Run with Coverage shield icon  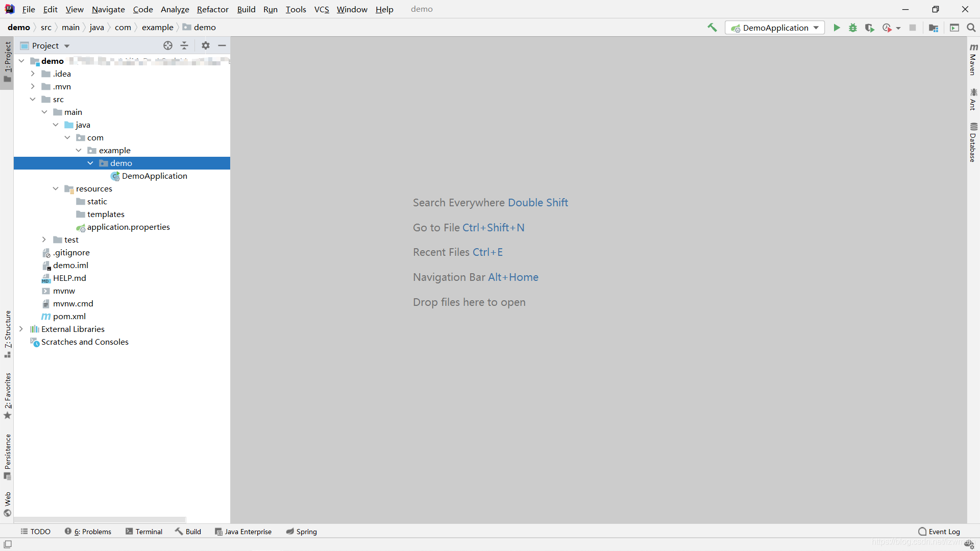click(869, 28)
